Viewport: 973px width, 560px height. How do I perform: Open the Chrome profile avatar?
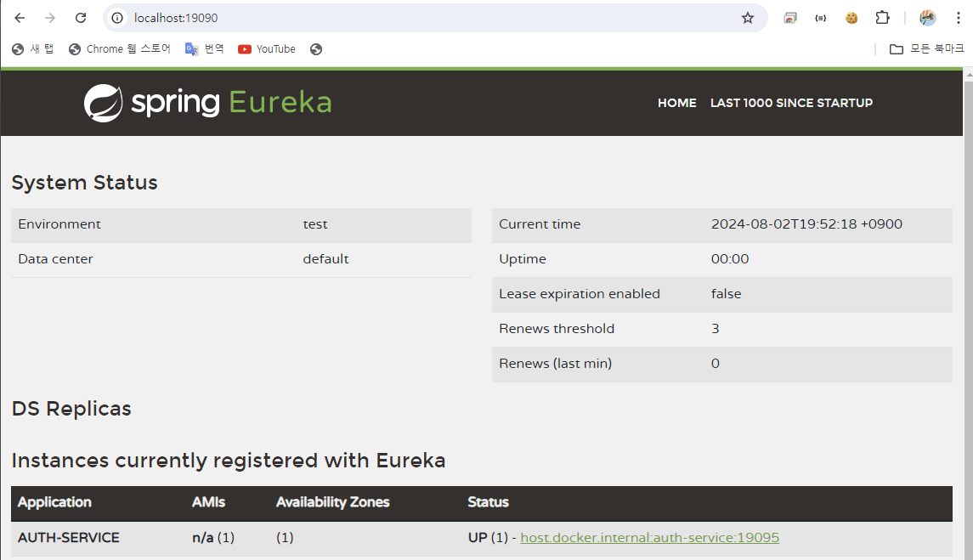928,18
